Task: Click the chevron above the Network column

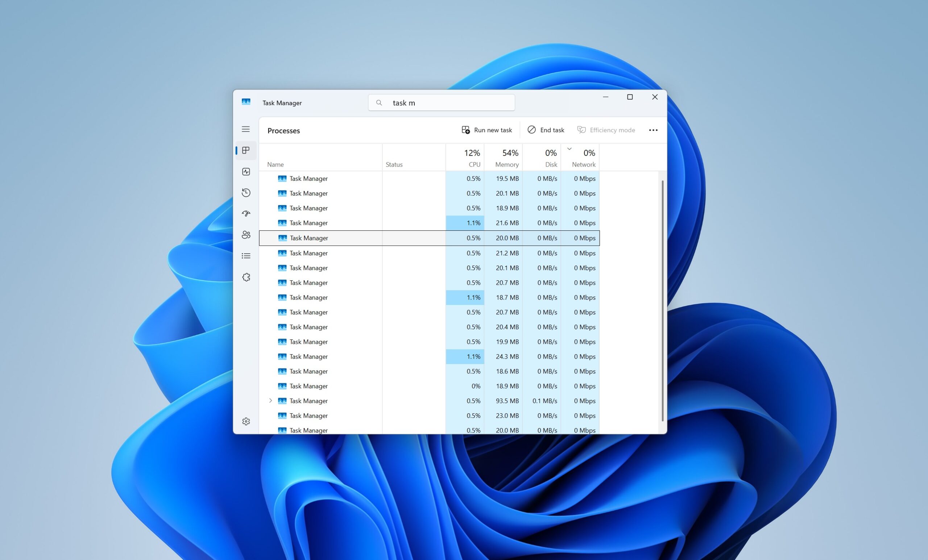Action: (570, 148)
